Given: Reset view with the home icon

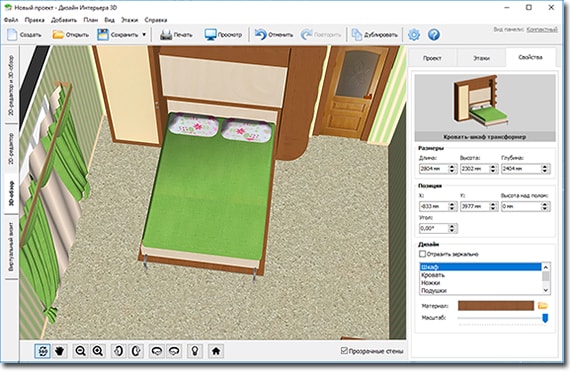Looking at the screenshot, I should point(216,351).
